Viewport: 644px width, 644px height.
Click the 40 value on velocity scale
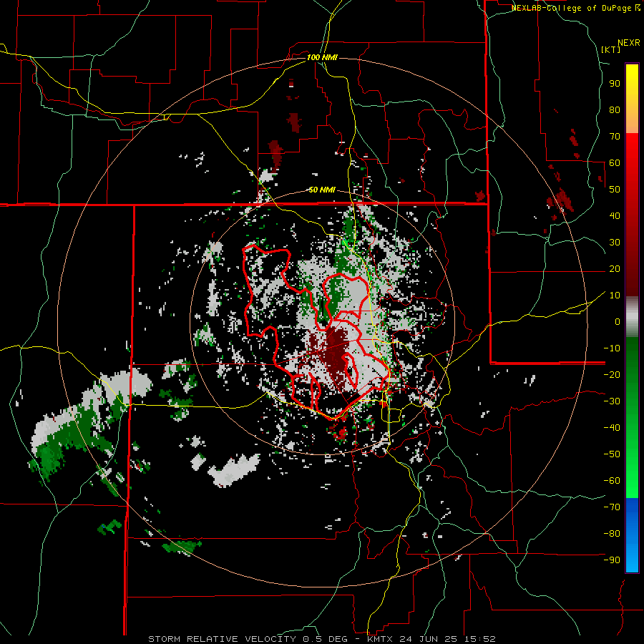click(615, 215)
